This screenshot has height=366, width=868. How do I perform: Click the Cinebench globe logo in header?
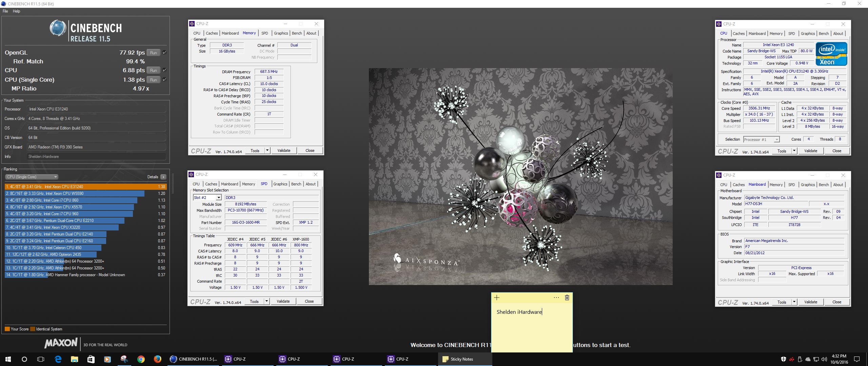(x=58, y=28)
